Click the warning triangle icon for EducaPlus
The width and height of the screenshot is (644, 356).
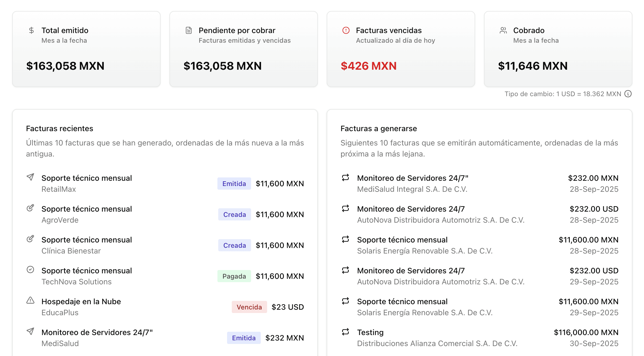point(30,300)
